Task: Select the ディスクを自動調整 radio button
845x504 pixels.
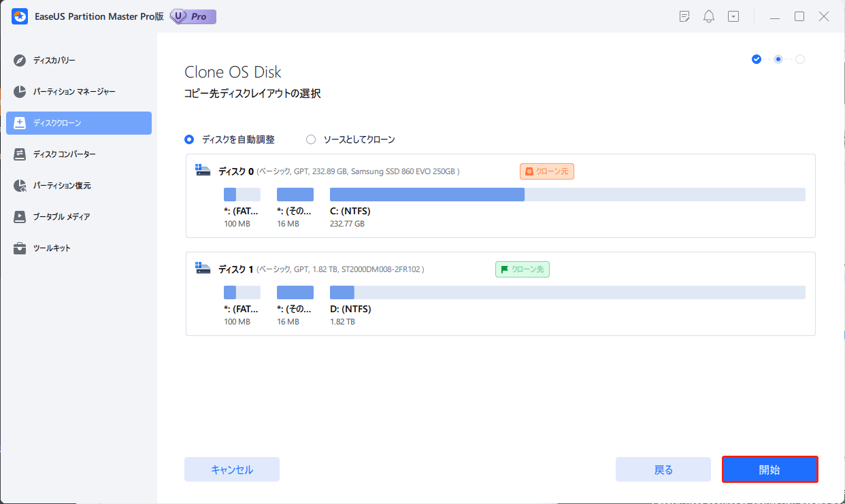Action: 188,139
